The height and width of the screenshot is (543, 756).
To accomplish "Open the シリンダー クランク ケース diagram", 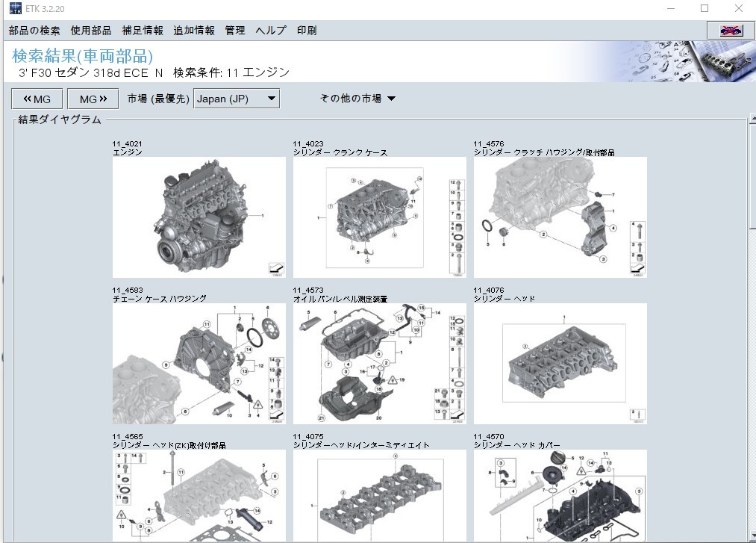I will click(379, 217).
